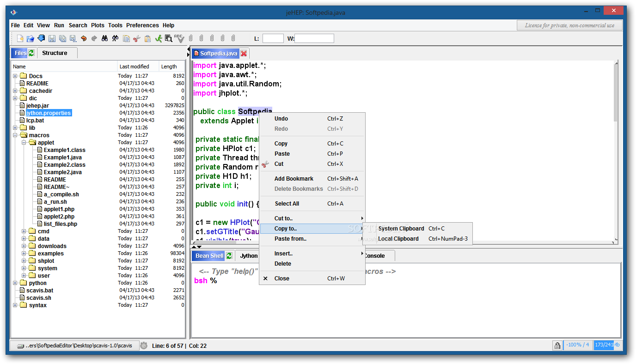Create a new file with toolbar icon
Image resolution: width=636 pixels, height=364 pixels.
pyautogui.click(x=20, y=38)
